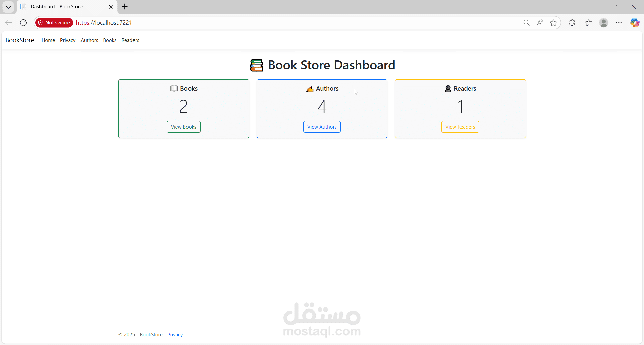Viewport: 644px width, 345px height.
Task: Open Books from the navbar
Action: (x=110, y=40)
